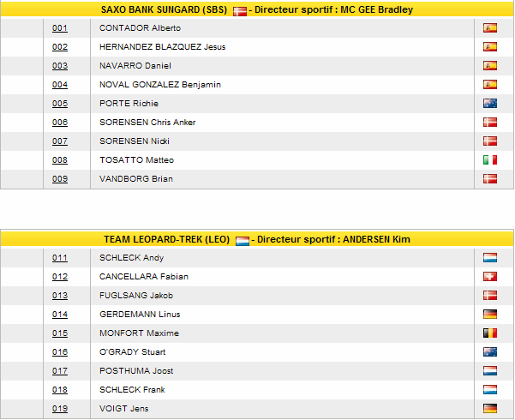Screen dimensions: 515x420
Task: Follow the 011 bib number link
Action: point(60,258)
